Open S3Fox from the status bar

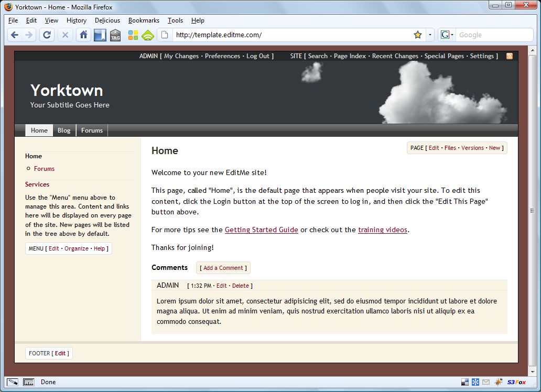516,382
